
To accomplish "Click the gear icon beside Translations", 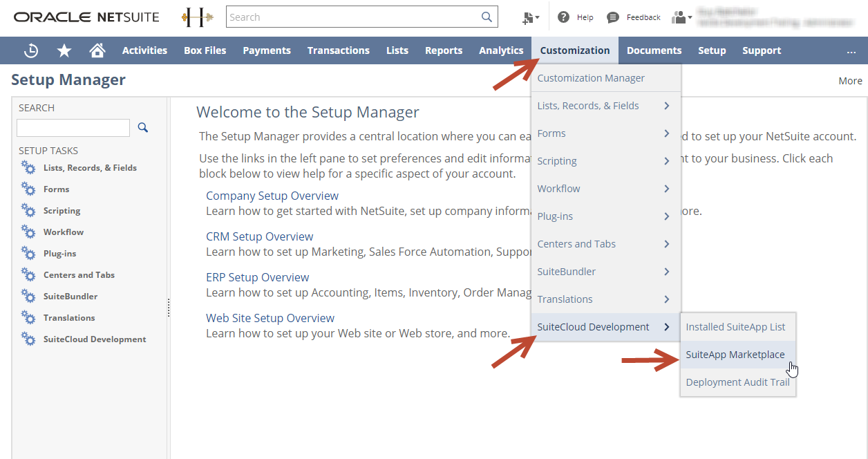I will coord(28,317).
